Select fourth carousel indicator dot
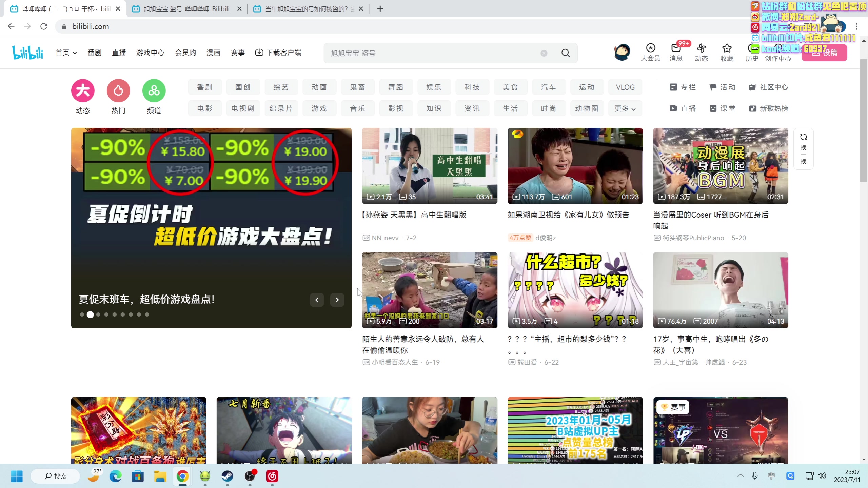Viewport: 868px width, 488px height. tap(106, 314)
